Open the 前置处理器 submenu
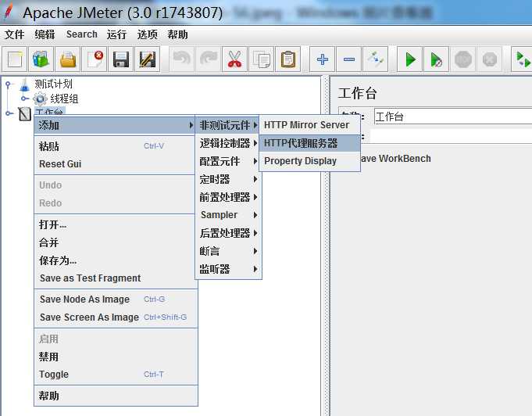This screenshot has width=532, height=416. tap(228, 197)
